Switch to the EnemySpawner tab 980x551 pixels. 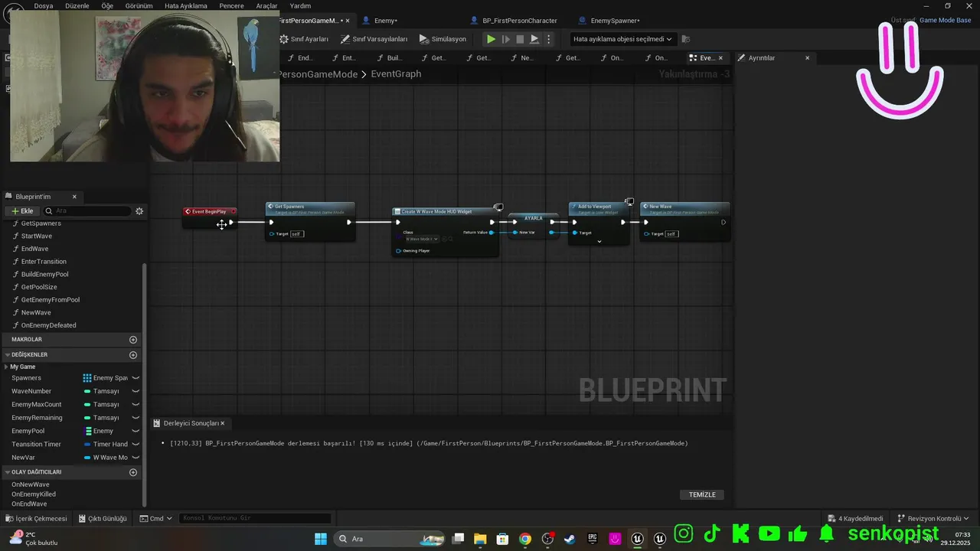(x=609, y=21)
